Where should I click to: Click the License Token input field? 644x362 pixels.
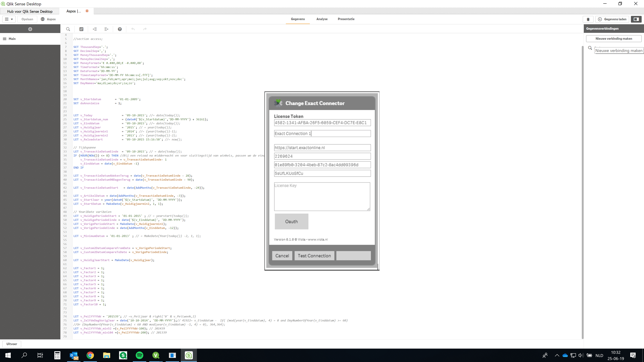click(322, 123)
